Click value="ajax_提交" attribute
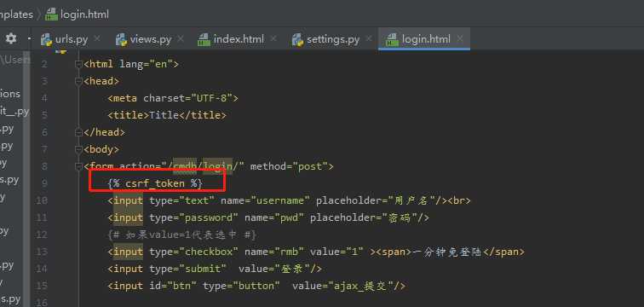 click(x=342, y=286)
